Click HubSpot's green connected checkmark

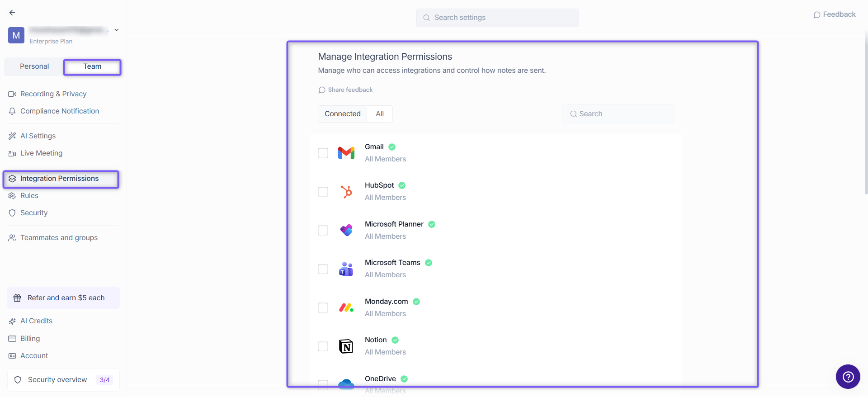(402, 185)
